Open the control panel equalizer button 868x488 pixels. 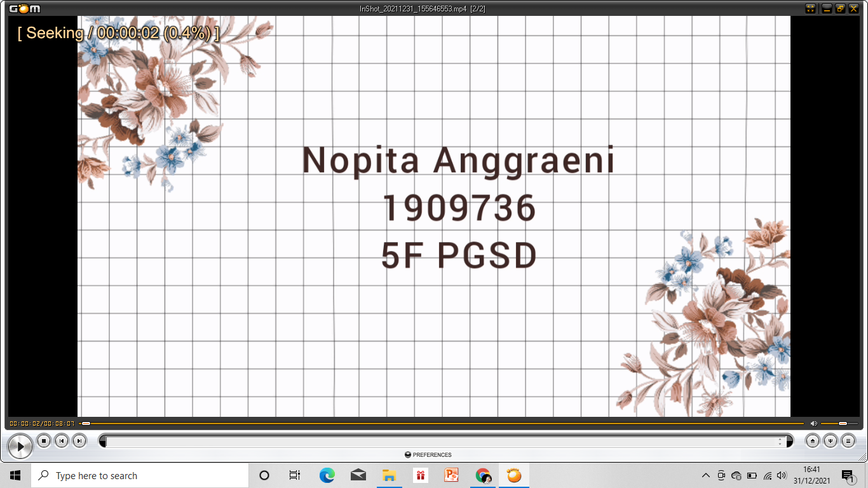click(x=831, y=440)
